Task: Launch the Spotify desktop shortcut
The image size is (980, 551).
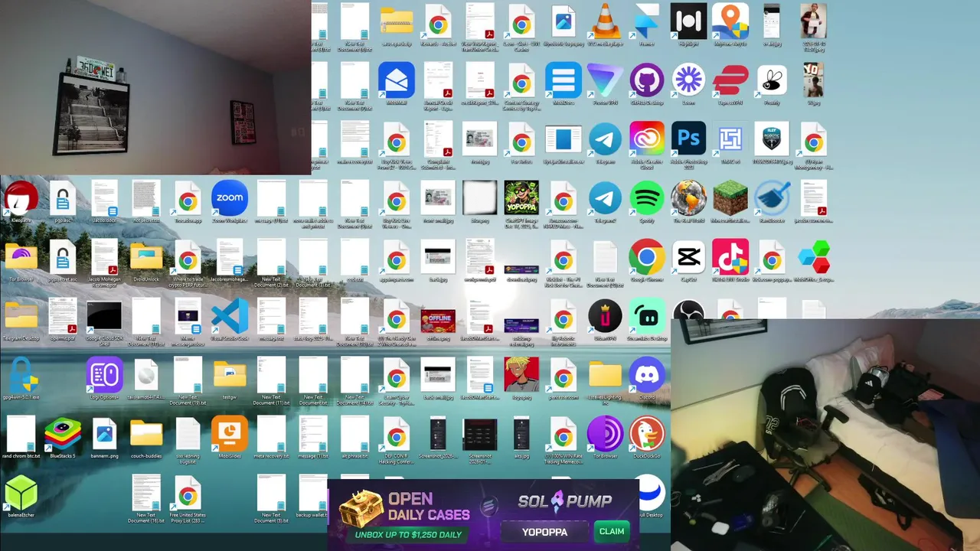Action: (x=647, y=198)
